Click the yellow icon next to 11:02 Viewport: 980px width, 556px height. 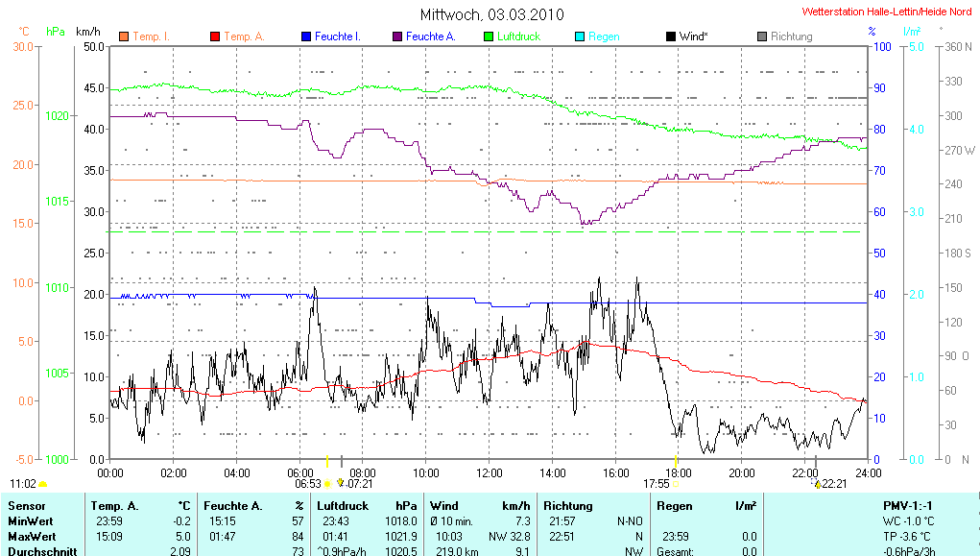(43, 485)
